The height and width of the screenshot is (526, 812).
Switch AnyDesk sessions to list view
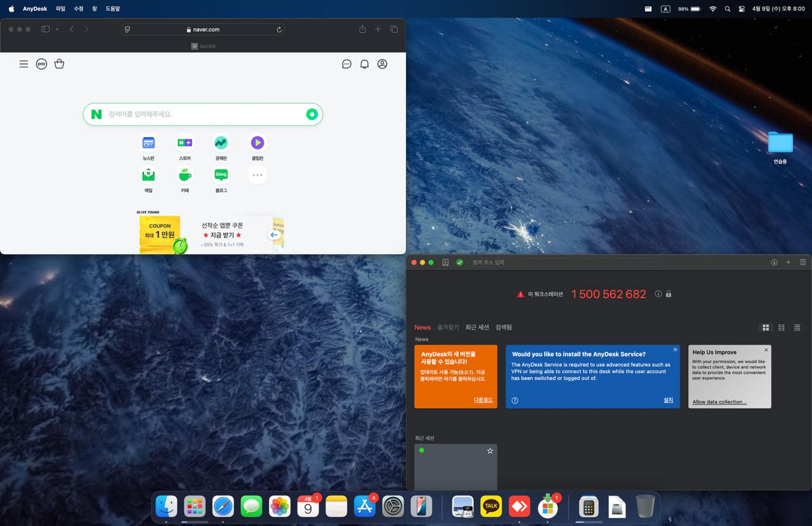click(797, 327)
